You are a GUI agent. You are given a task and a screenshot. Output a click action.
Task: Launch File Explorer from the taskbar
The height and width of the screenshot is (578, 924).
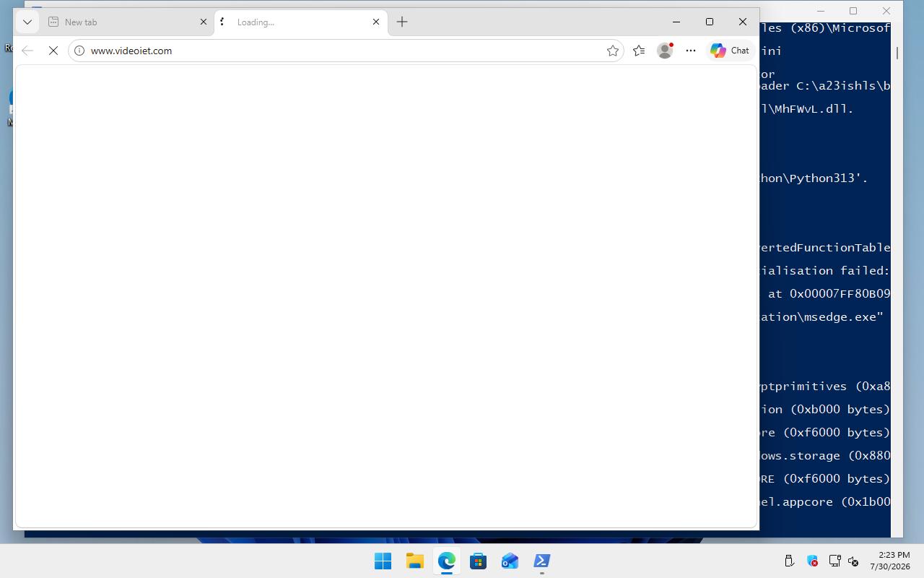[414, 561]
